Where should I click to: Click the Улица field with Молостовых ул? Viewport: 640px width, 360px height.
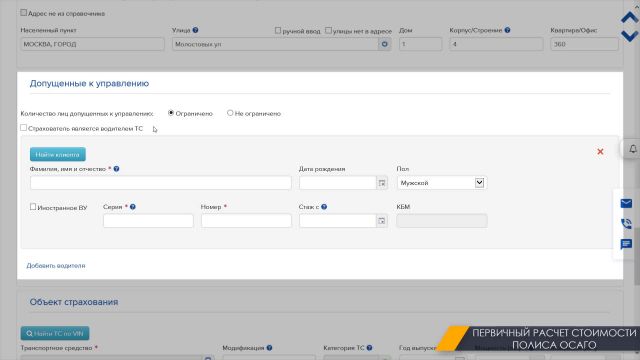coord(276,44)
